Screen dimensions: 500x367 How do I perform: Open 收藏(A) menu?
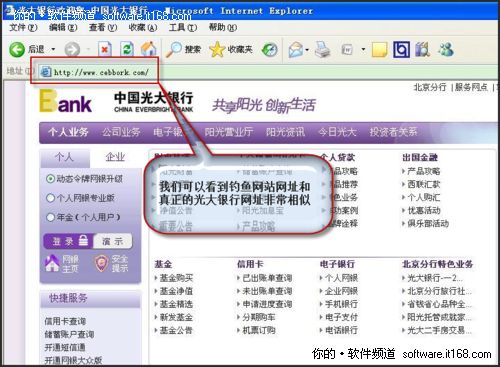(143, 27)
